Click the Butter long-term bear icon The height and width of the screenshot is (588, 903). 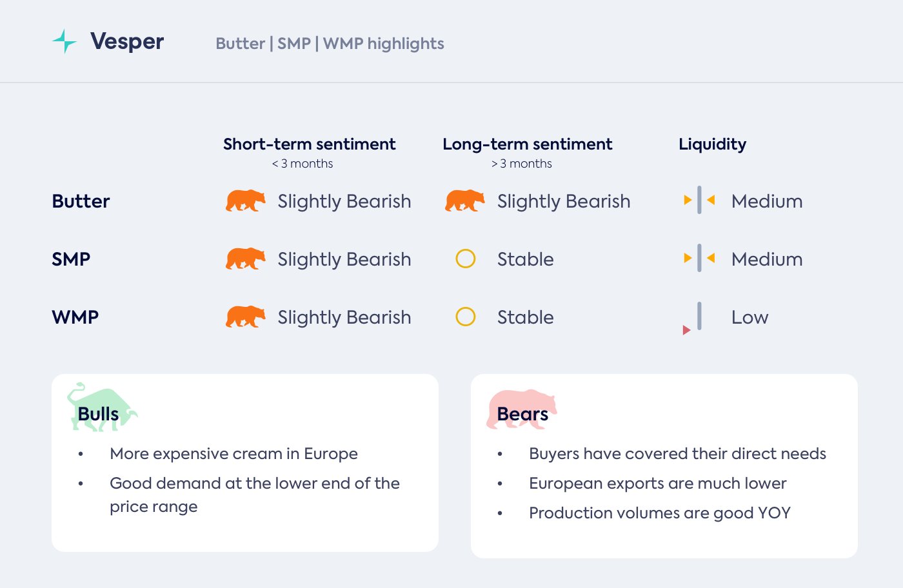pos(464,201)
